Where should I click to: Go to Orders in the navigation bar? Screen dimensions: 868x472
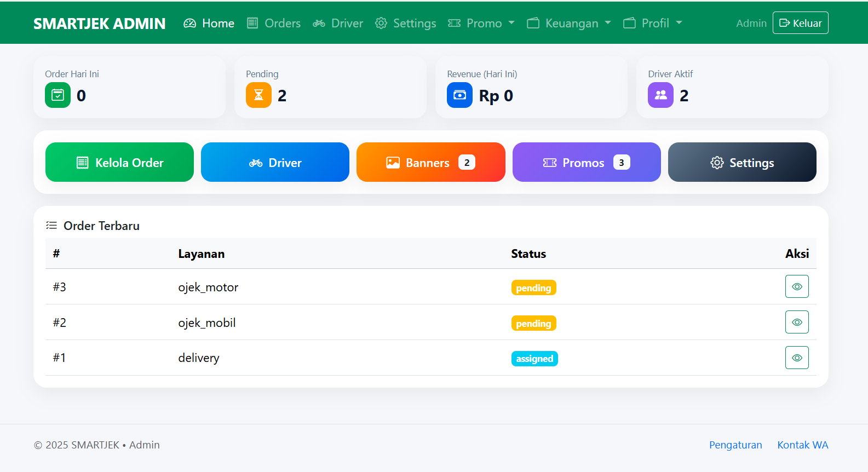tap(274, 24)
